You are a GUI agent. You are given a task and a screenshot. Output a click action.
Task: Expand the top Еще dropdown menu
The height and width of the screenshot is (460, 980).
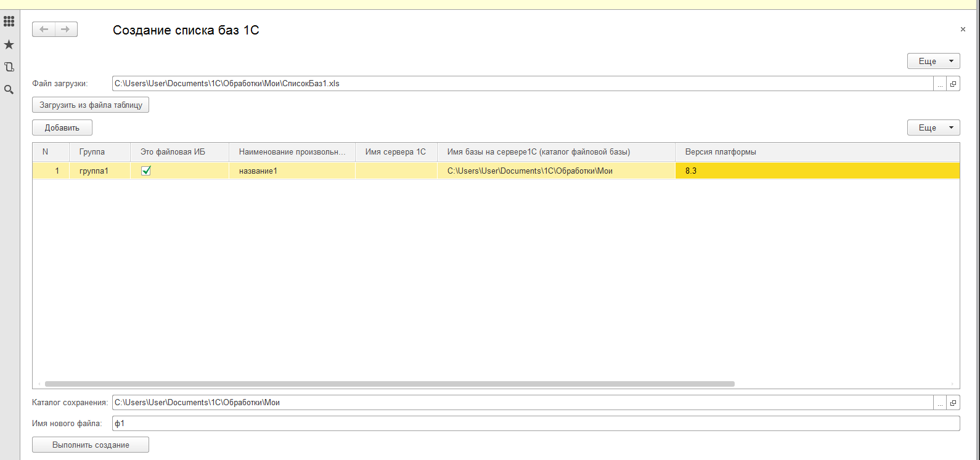[x=933, y=61]
